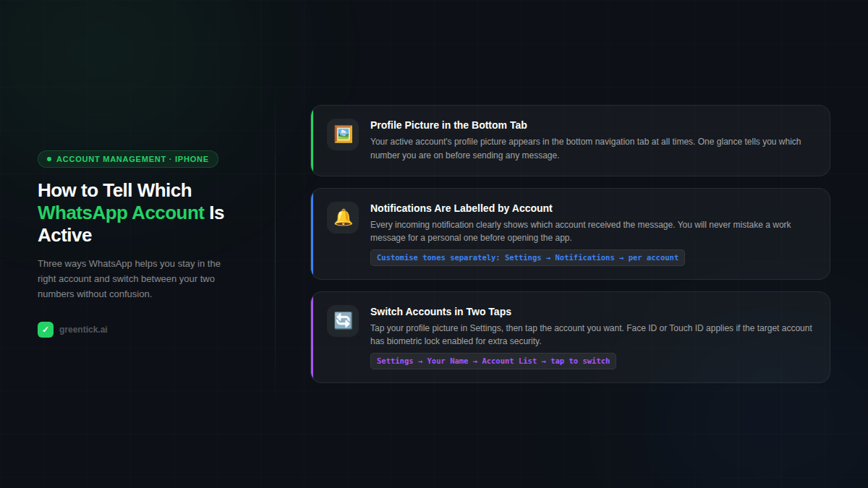Click the 'Tap your profile picture in Settings' description
Viewport: 868px width, 488px height.
[x=592, y=335]
